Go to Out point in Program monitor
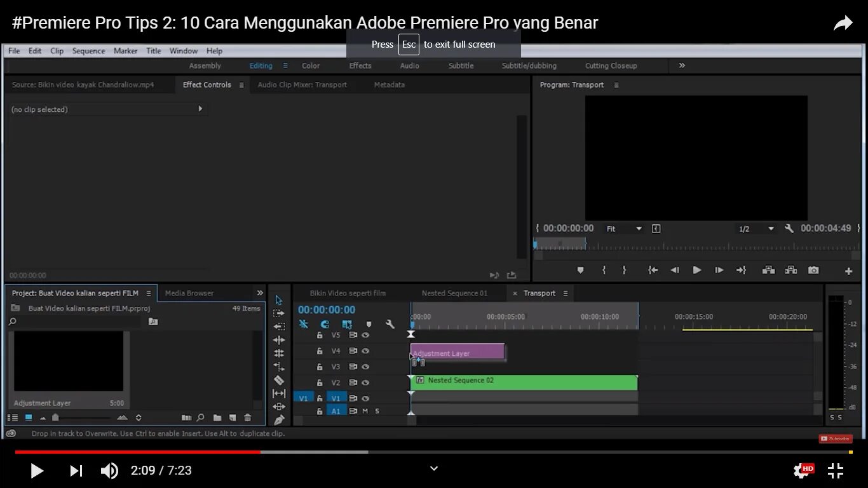The image size is (868, 488). point(741,270)
